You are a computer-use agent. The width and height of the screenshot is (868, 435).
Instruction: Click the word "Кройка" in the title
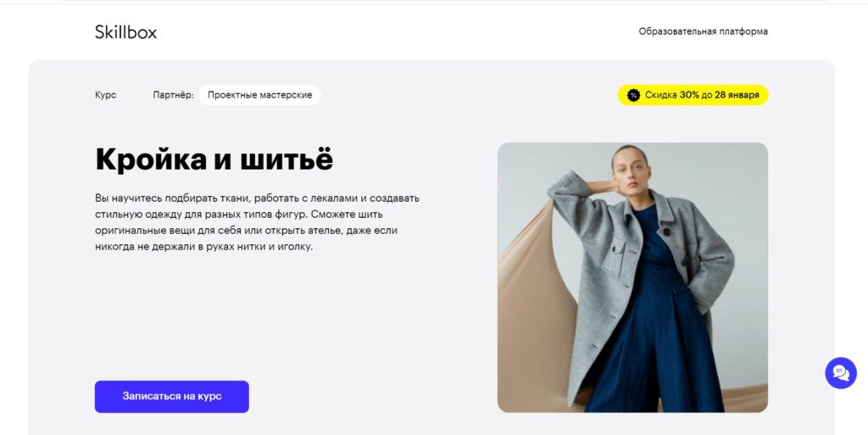click(x=151, y=159)
